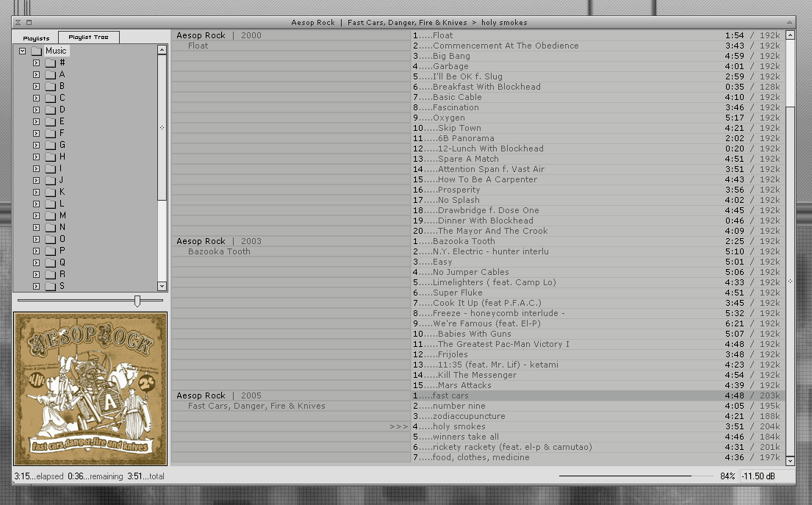Click the square icon in the title bar
Viewport: 812px width, 505px height.
click(x=29, y=22)
